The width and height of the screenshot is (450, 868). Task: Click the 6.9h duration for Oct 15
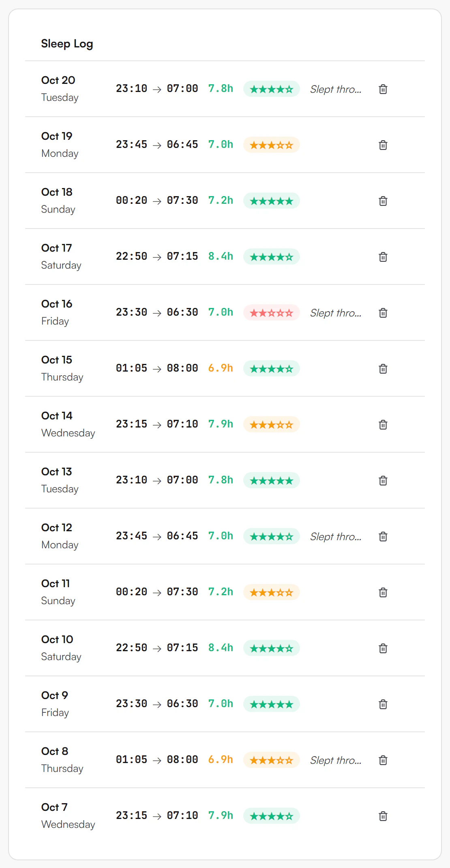[221, 368]
